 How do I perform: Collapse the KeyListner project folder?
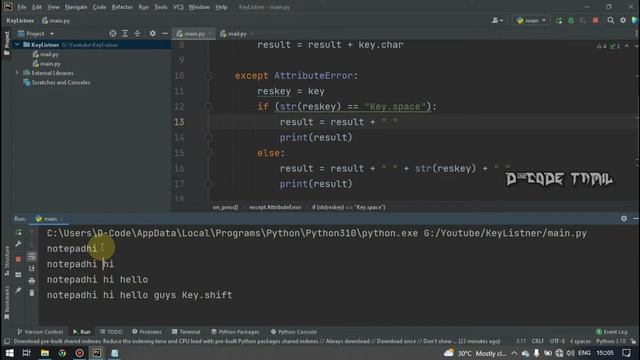[17, 44]
